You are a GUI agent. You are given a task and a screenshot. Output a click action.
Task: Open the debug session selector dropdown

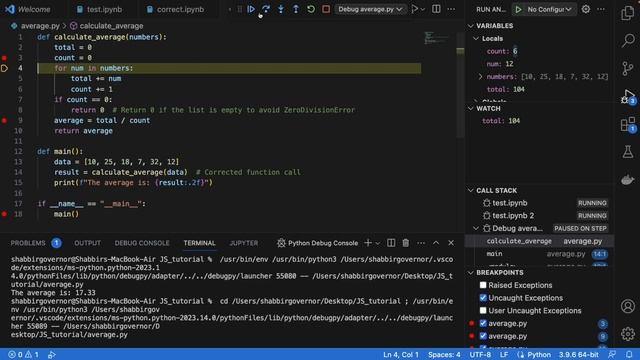(370, 9)
